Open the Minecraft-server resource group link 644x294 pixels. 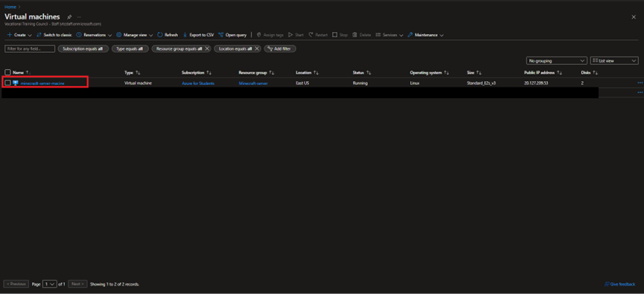coord(253,83)
